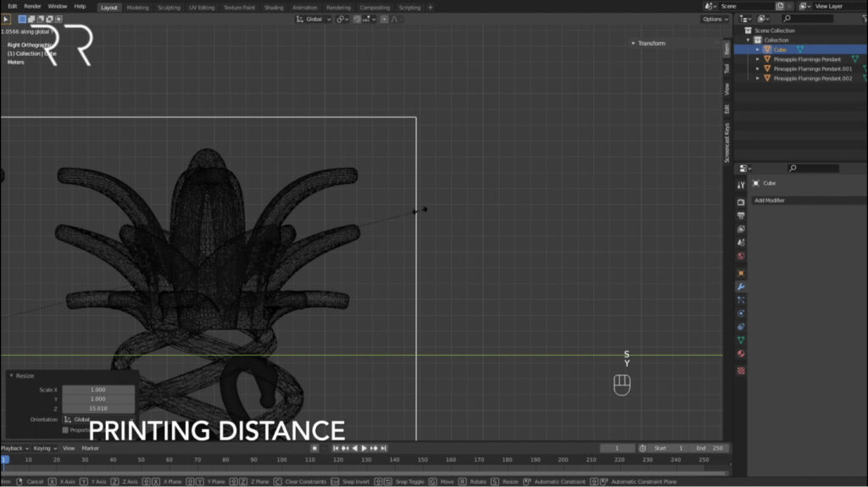Open the Keying dropdown in timeline
The height and width of the screenshot is (487, 868).
click(x=45, y=448)
